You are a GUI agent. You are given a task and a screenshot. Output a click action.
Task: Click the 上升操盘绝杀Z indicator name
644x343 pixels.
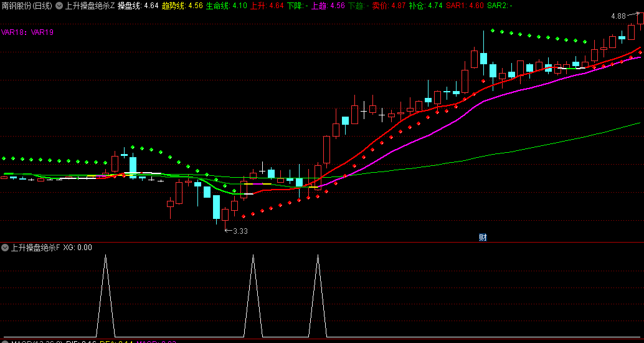[90, 6]
